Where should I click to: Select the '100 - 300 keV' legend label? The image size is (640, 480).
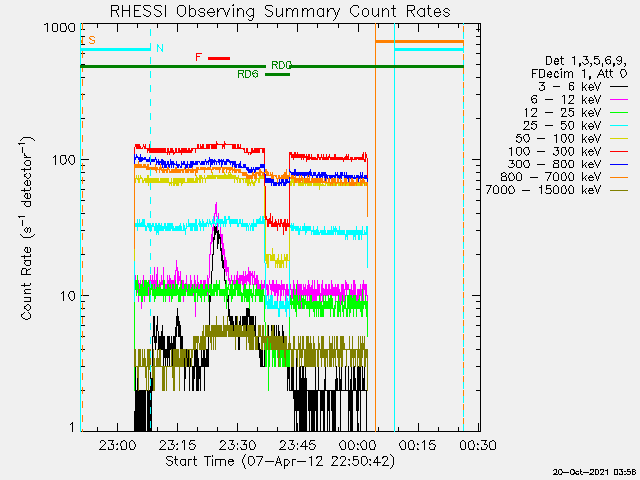click(555, 151)
